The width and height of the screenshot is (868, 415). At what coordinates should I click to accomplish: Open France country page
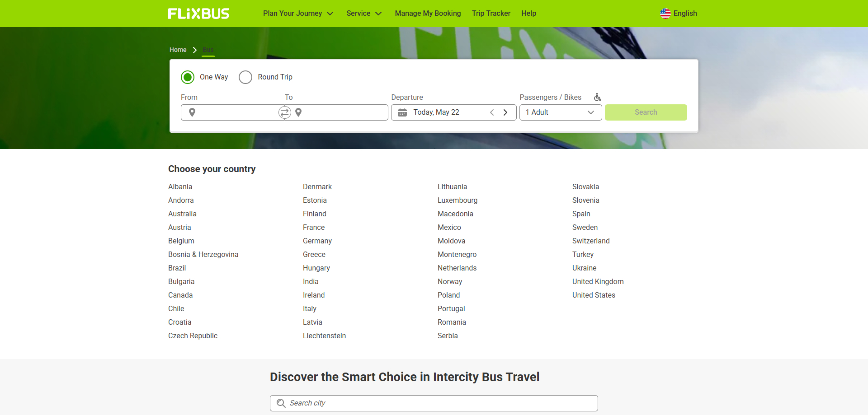pos(314,228)
